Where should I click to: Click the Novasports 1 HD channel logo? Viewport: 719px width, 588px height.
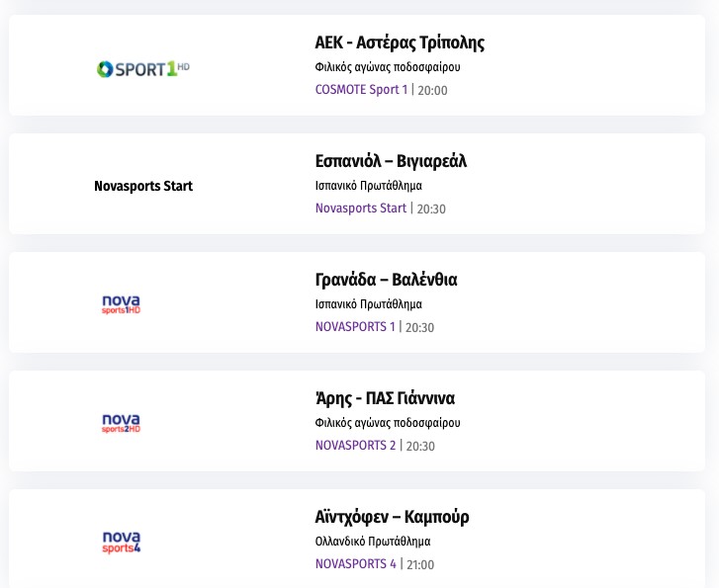[x=121, y=304]
